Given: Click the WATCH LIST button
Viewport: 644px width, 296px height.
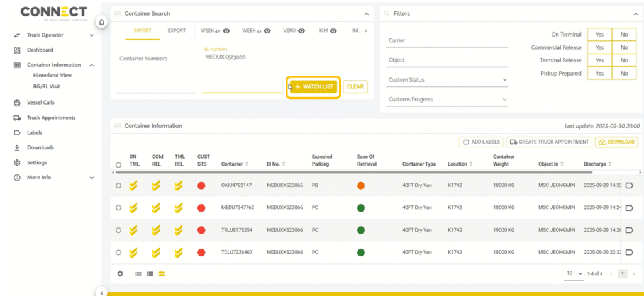Looking at the screenshot, I should click(314, 86).
